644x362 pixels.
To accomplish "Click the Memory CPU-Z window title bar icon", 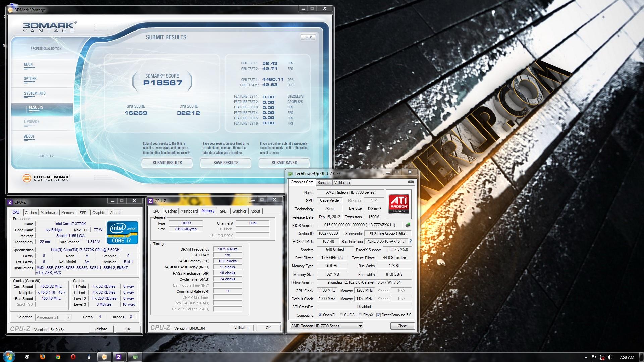I will pyautogui.click(x=150, y=201).
